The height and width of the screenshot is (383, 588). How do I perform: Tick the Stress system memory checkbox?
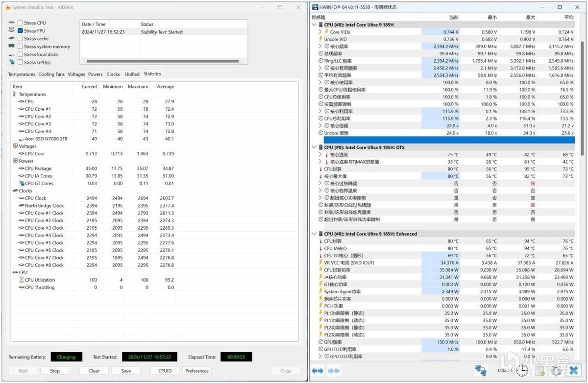[x=20, y=47]
